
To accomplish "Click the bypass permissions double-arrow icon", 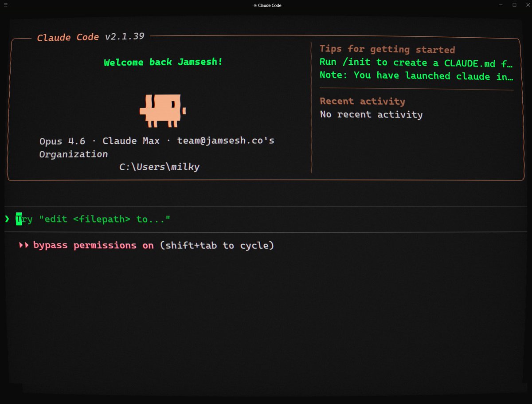I will tap(24, 245).
